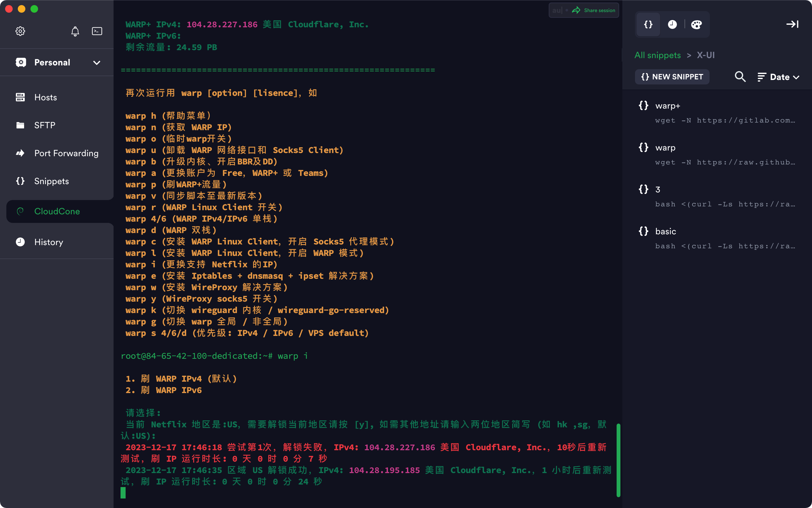
Task: Click the sort lines icon next to Date
Action: tap(762, 77)
